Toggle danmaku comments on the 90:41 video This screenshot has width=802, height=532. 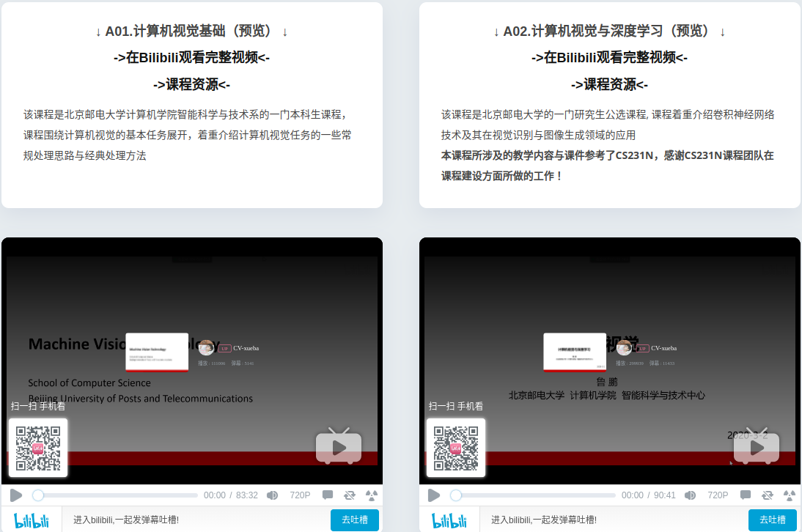(x=746, y=495)
